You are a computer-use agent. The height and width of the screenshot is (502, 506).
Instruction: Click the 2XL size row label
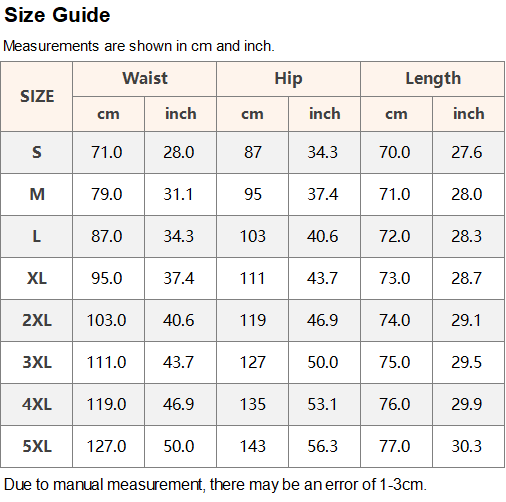(37, 320)
